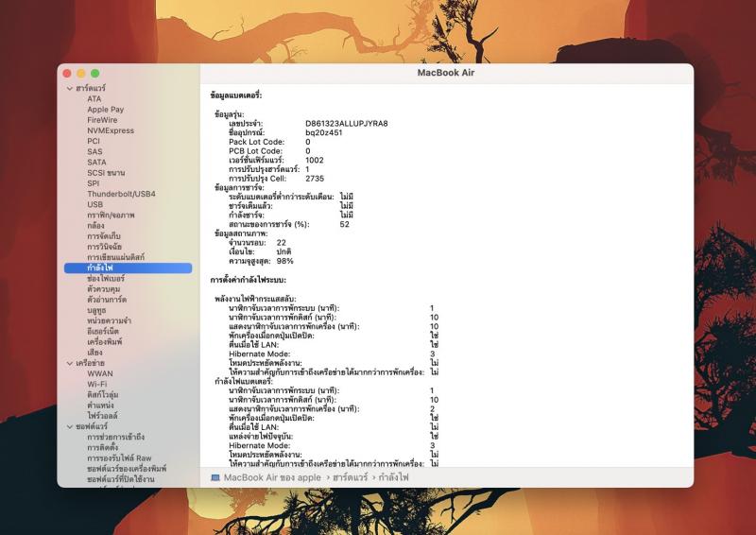This screenshot has height=535, width=756.
Task: Click the battery serial number D861323ALLUPJYRA8
Action: tap(346, 123)
